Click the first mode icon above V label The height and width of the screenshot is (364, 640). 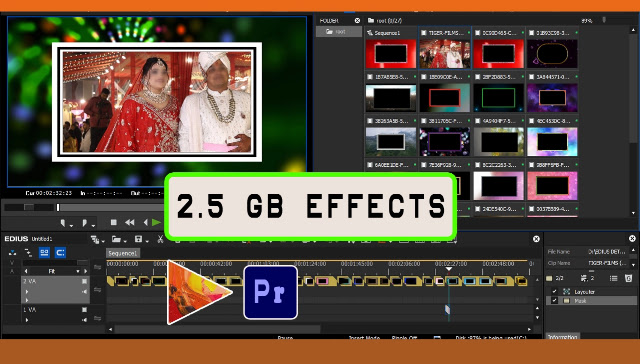click(x=12, y=253)
